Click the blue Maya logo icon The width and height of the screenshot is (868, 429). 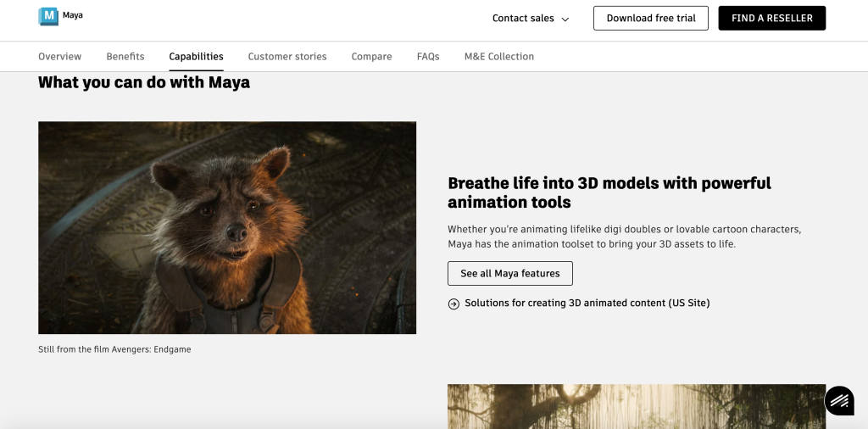point(49,16)
